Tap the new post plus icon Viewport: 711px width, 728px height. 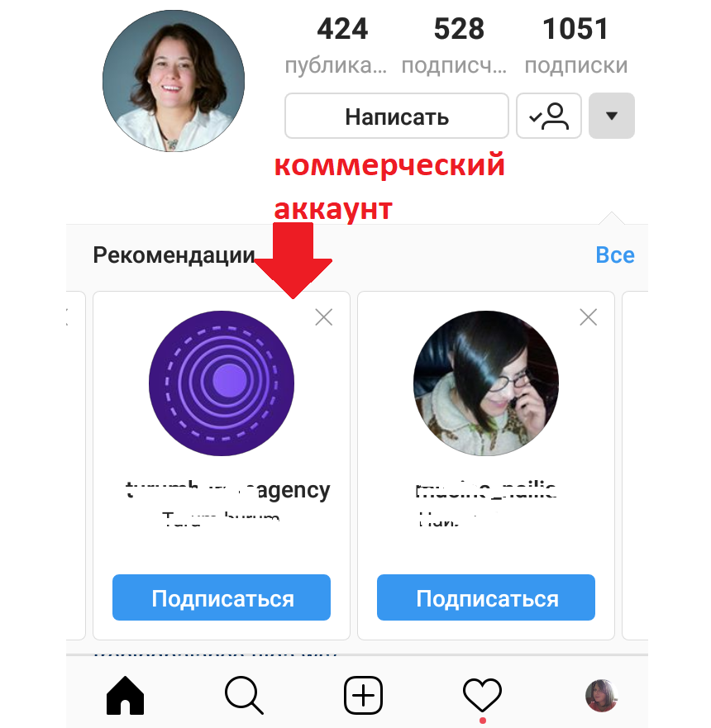[x=363, y=695]
